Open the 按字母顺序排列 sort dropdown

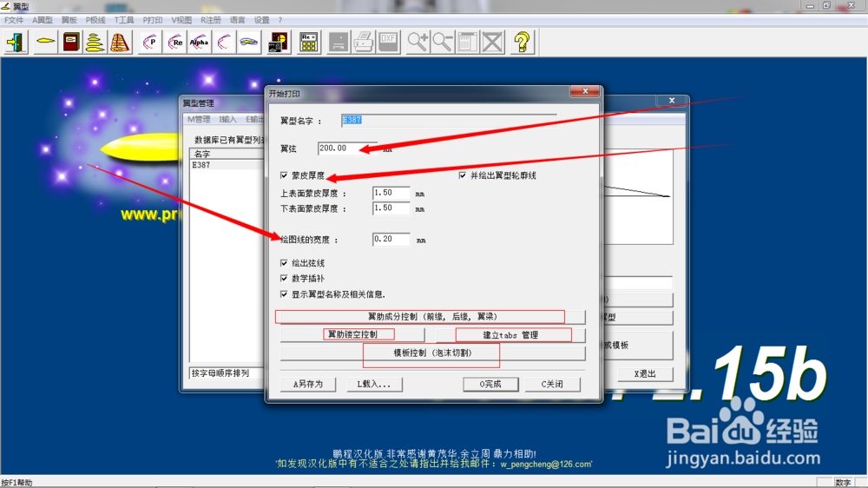(x=226, y=373)
